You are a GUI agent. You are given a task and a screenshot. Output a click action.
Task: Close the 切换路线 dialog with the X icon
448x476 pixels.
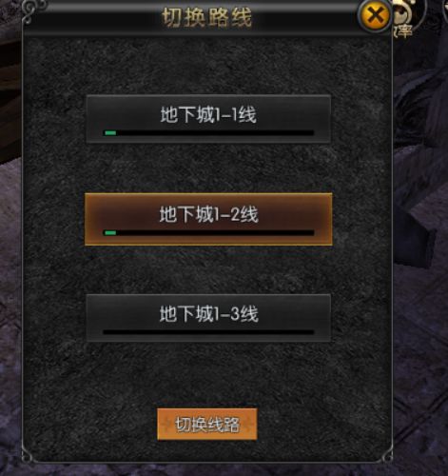point(375,15)
